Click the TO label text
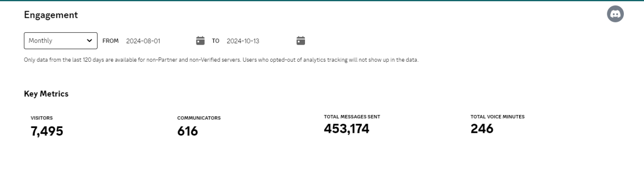This screenshot has width=644, height=170. pyautogui.click(x=216, y=41)
